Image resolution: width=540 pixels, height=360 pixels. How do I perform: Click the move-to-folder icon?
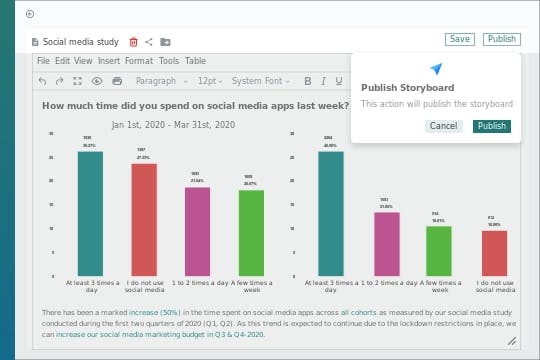(165, 42)
